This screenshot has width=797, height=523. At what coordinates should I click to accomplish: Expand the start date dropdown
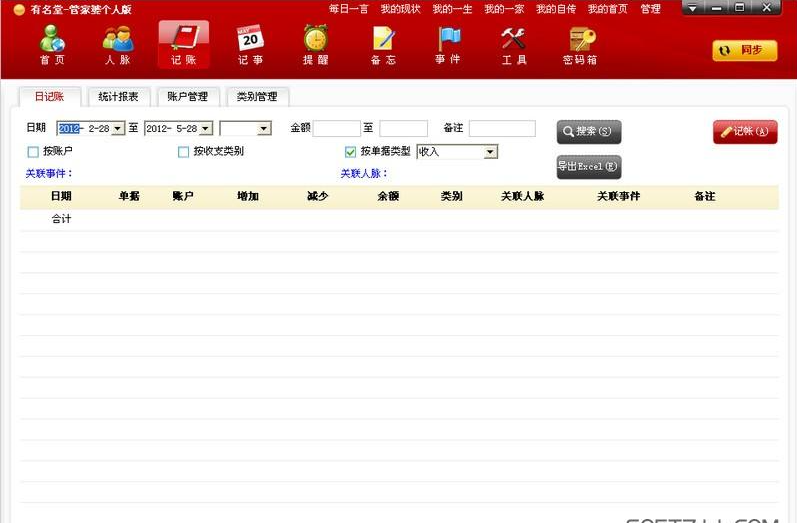(118, 129)
